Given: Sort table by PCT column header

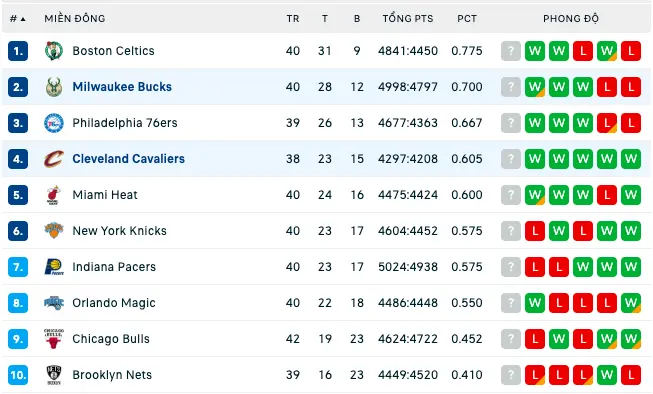Looking at the screenshot, I should pyautogui.click(x=467, y=19).
